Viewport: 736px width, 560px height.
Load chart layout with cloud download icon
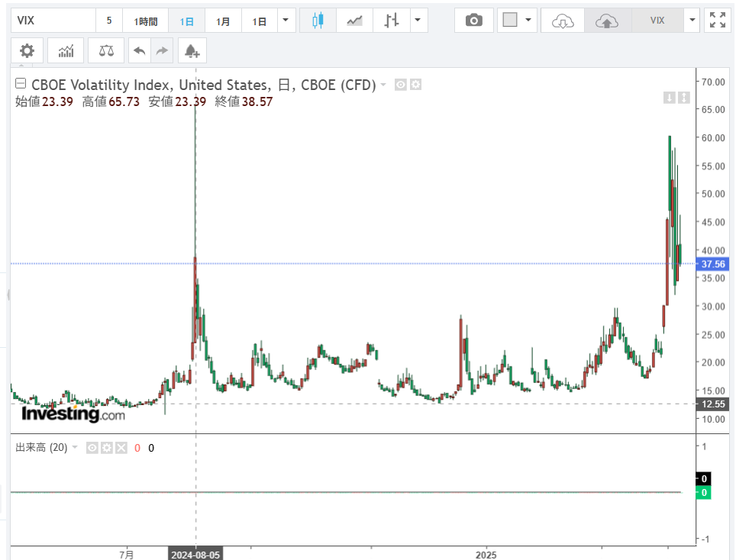[563, 21]
